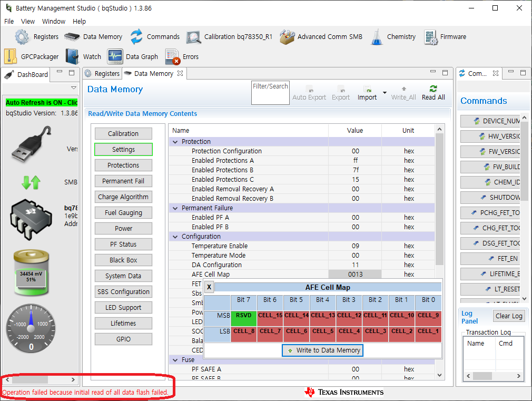Switch to the Registers tab

pos(102,73)
